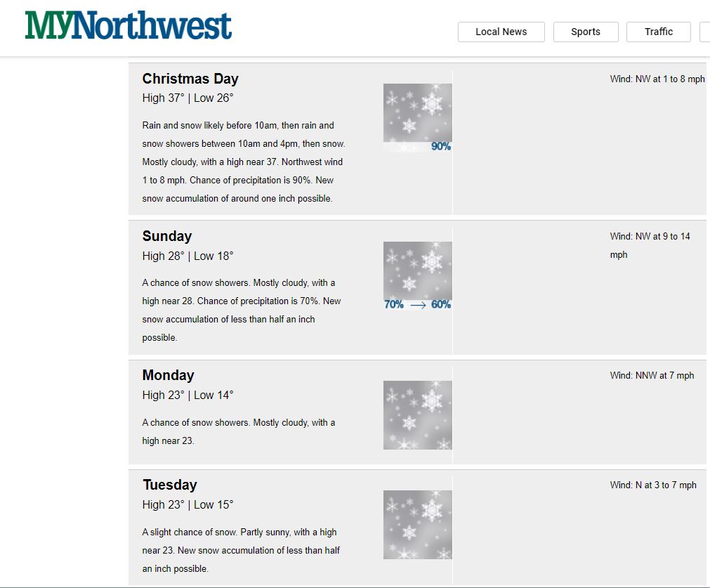Go to the Traffic page
This screenshot has width=710, height=588.
[658, 32]
